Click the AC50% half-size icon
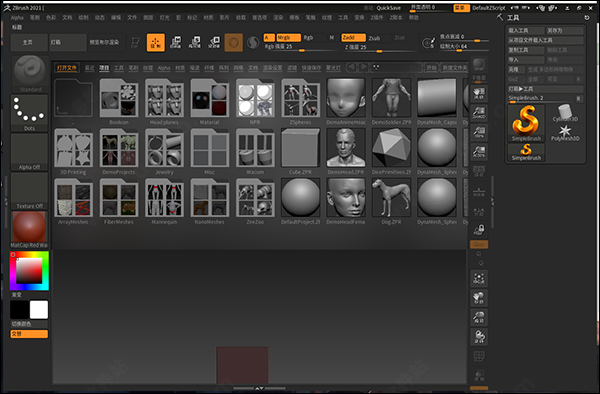This screenshot has height=394, width=600. coord(479,152)
